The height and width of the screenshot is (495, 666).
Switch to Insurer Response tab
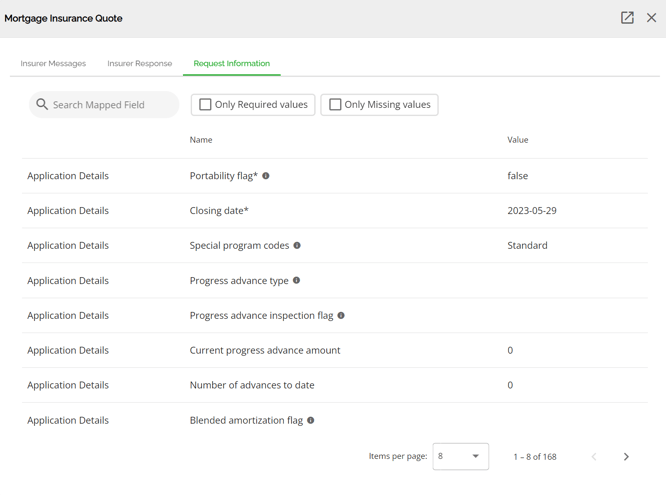(x=139, y=63)
